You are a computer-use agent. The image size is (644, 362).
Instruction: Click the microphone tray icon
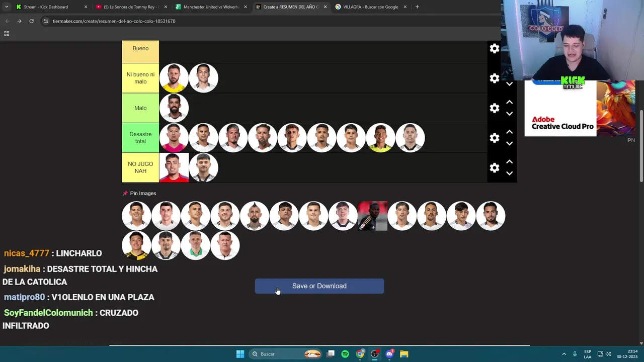tap(575, 354)
